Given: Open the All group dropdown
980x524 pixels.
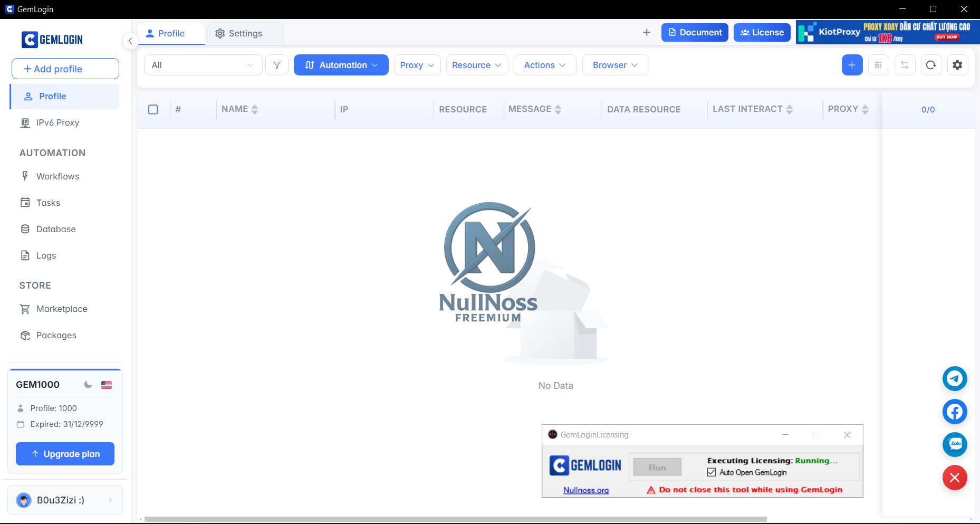Looking at the screenshot, I should (203, 65).
